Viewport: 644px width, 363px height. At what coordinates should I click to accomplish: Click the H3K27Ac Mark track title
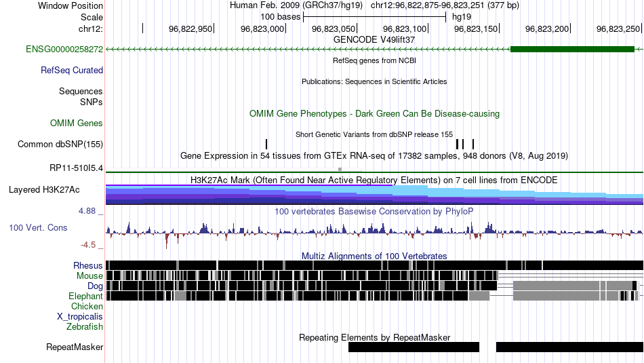coord(374,180)
